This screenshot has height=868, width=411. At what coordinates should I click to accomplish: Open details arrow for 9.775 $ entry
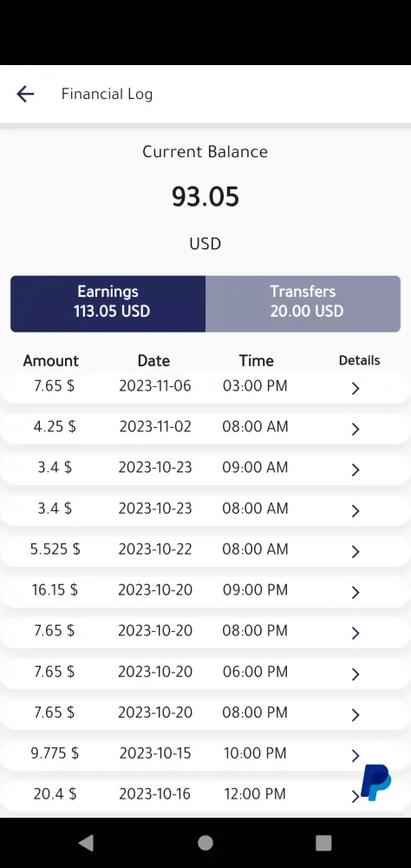356,756
